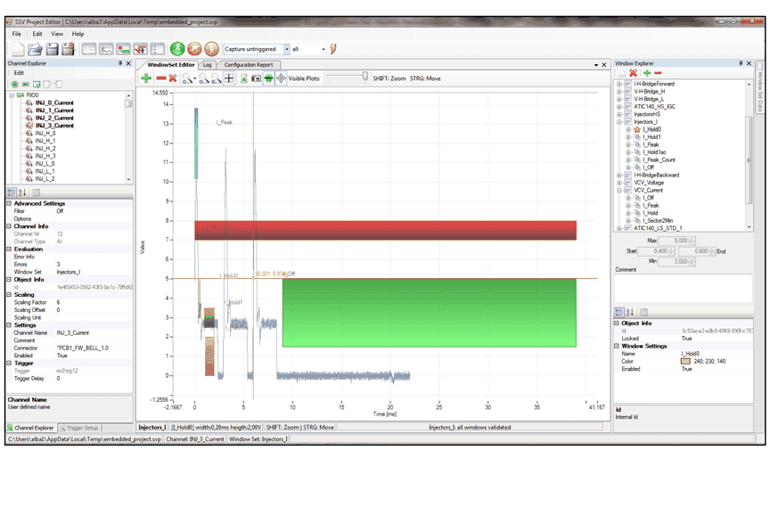Viewport: 770px width, 532px height.
Task: Pin the Channel Explorer panel
Action: point(120,63)
